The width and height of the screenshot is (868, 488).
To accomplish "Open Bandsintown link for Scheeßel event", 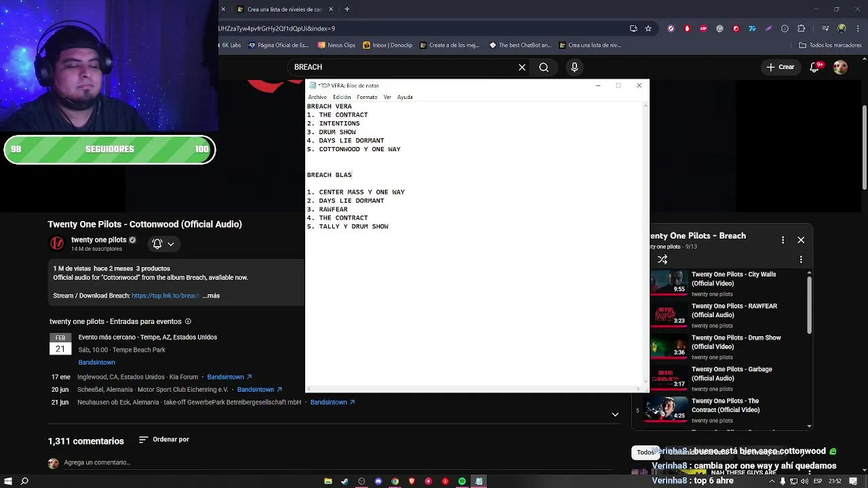I will (x=260, y=390).
